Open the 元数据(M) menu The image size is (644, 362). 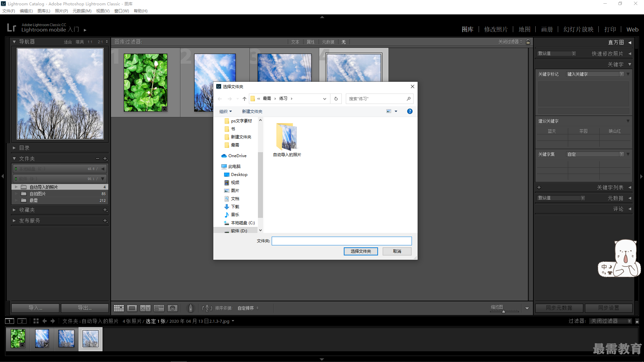coord(82,11)
